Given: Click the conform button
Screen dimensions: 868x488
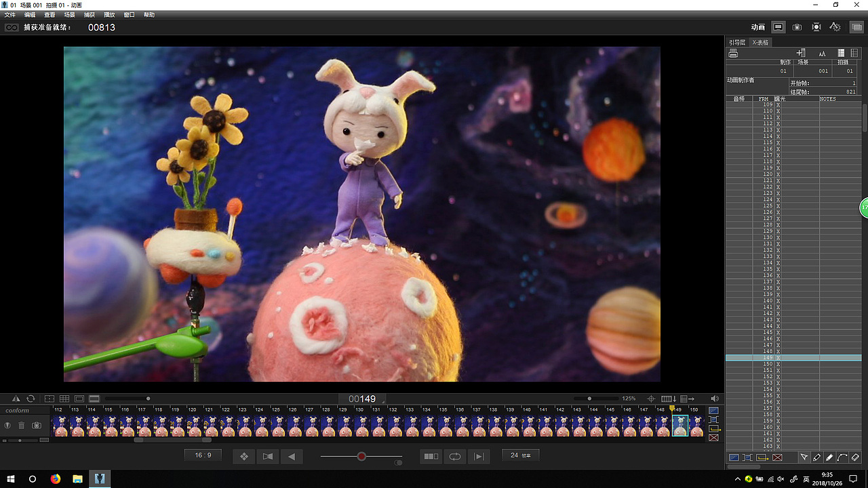Looking at the screenshot, I should [18, 411].
